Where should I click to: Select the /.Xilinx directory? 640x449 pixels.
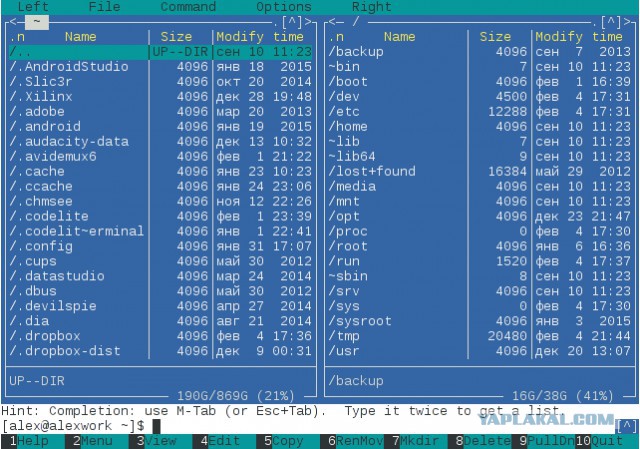160,97
